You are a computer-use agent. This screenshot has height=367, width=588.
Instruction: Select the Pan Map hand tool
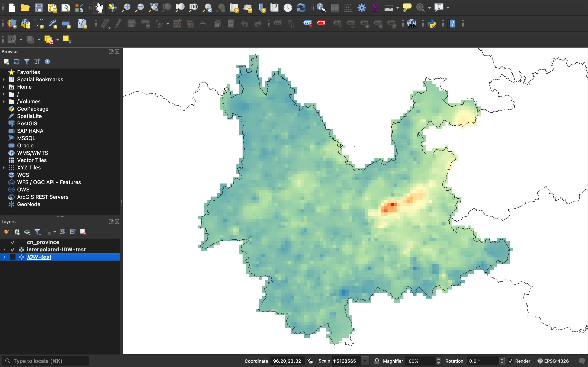(x=99, y=8)
